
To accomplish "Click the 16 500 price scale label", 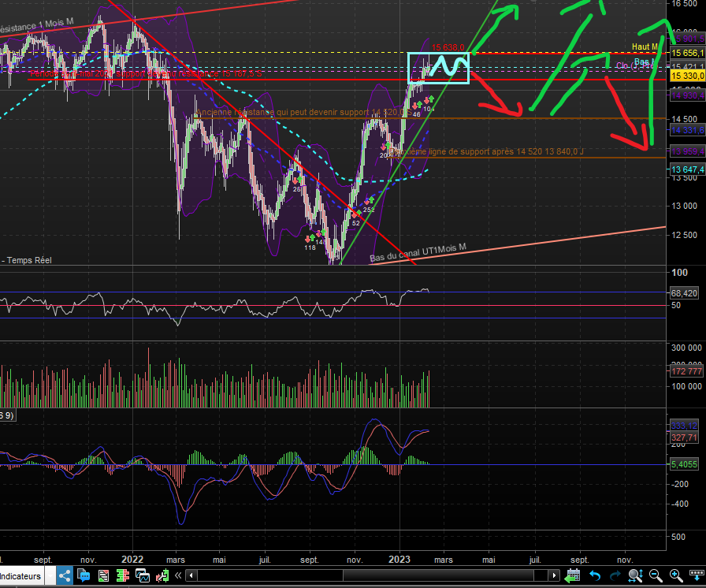I will [x=685, y=4].
